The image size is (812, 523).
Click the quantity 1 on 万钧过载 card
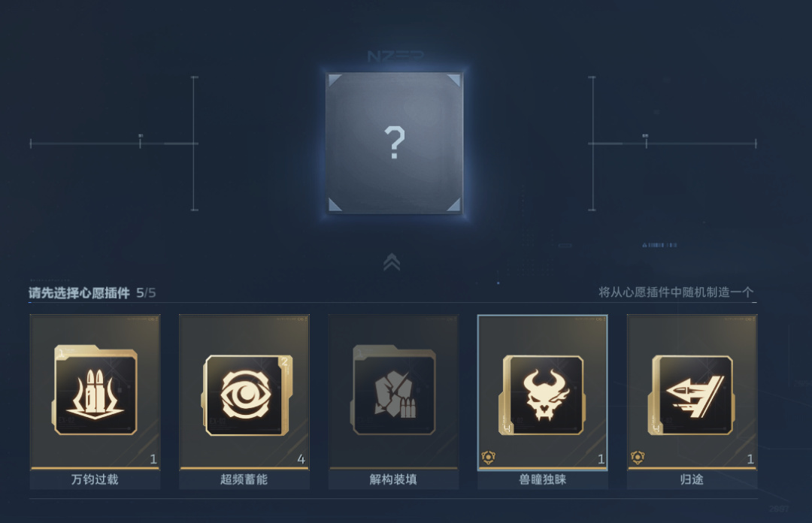coord(153,459)
